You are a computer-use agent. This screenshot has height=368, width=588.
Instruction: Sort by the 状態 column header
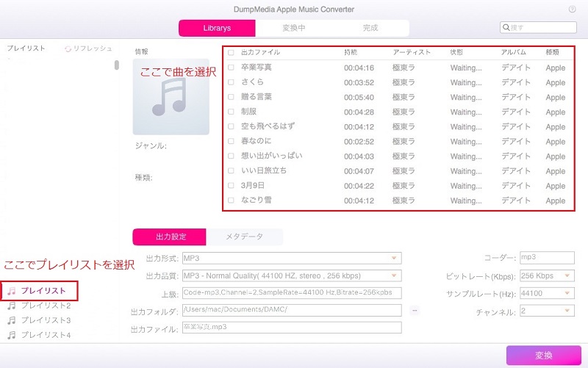(456, 52)
